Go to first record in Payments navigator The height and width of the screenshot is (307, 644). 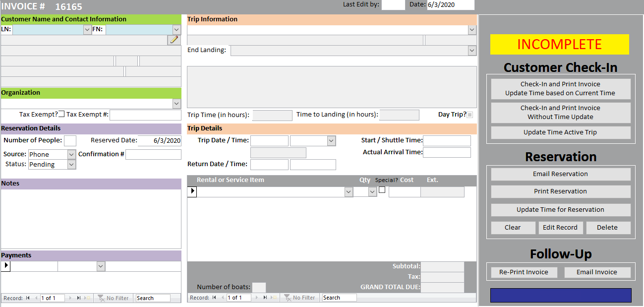click(x=28, y=298)
